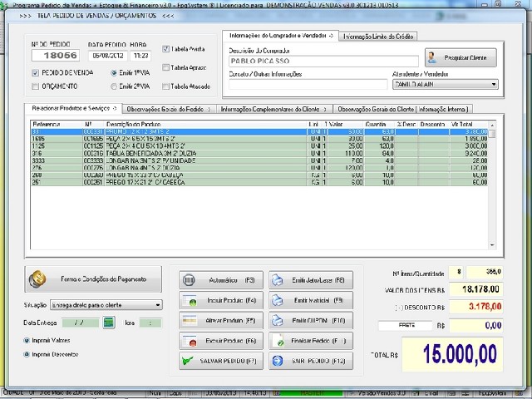Expand the Situação dropdown
The height and width of the screenshot is (399, 532).
[x=158, y=305]
